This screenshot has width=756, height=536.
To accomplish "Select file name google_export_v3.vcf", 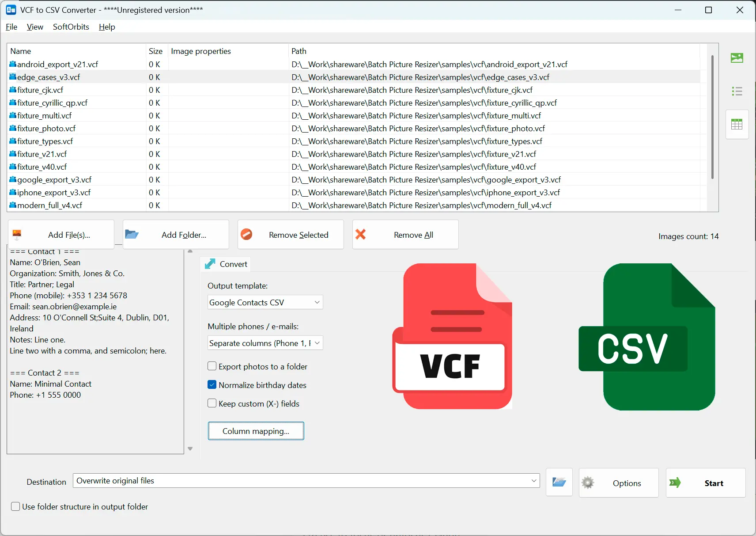I will point(54,180).
